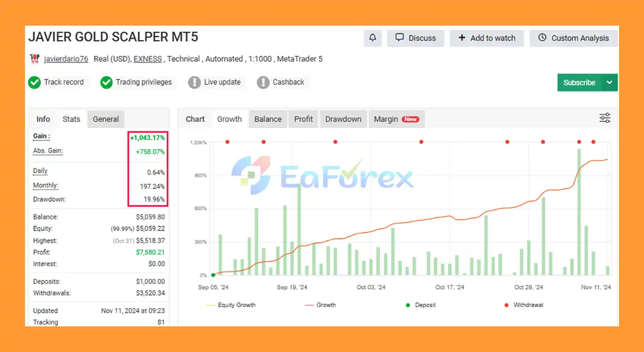The image size is (644, 352).
Task: Click the Track record green checkmark
Action: pyautogui.click(x=34, y=83)
